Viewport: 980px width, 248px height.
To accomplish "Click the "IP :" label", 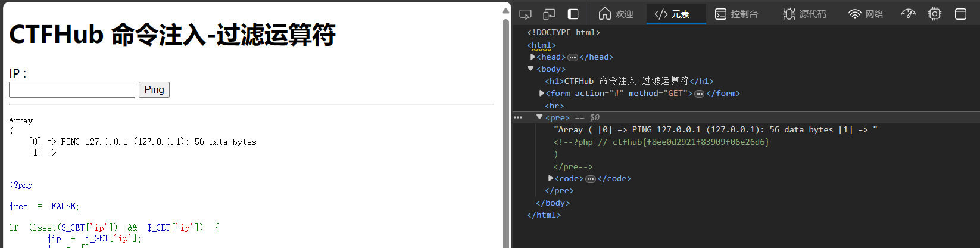I will (17, 73).
